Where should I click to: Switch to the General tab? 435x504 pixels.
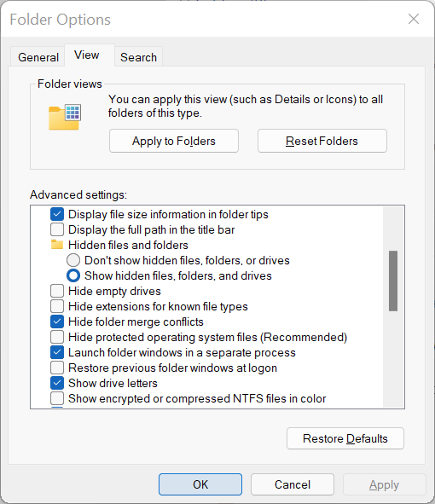click(38, 57)
